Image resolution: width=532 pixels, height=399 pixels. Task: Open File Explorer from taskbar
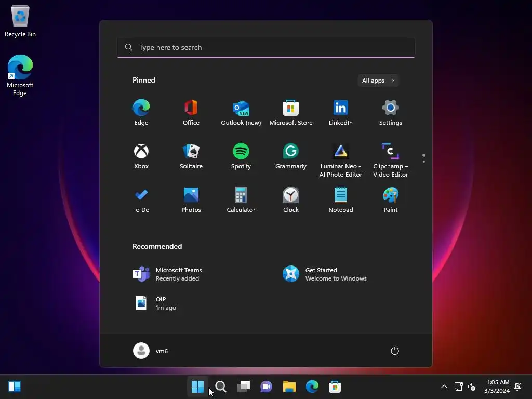[x=289, y=387]
